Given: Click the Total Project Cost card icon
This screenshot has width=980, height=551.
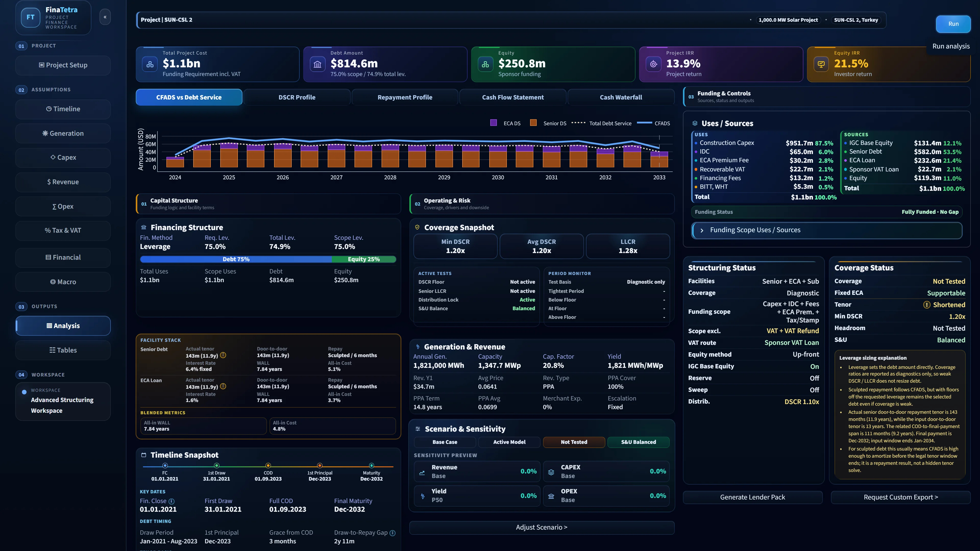Looking at the screenshot, I should click(x=150, y=64).
